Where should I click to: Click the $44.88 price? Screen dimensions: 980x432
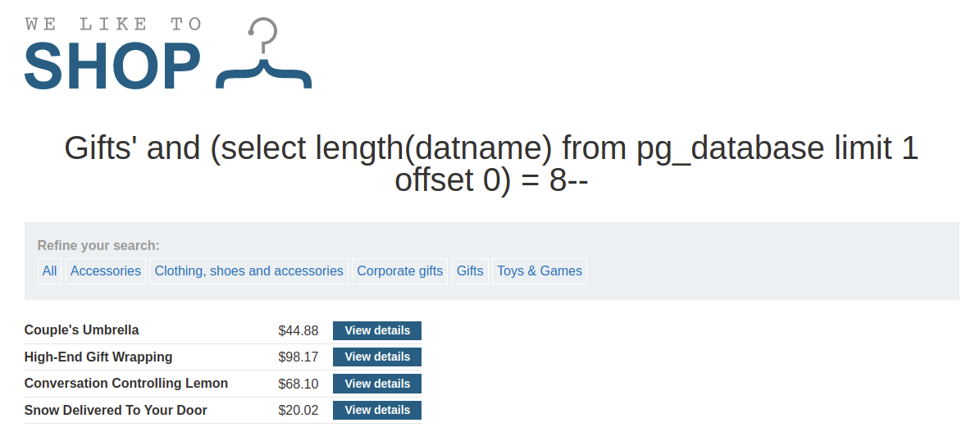299,331
